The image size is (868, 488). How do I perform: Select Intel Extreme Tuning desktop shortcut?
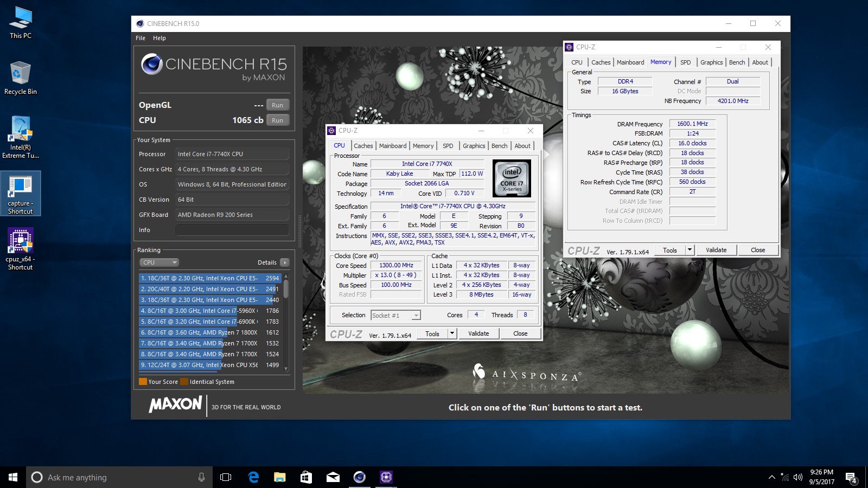(21, 137)
